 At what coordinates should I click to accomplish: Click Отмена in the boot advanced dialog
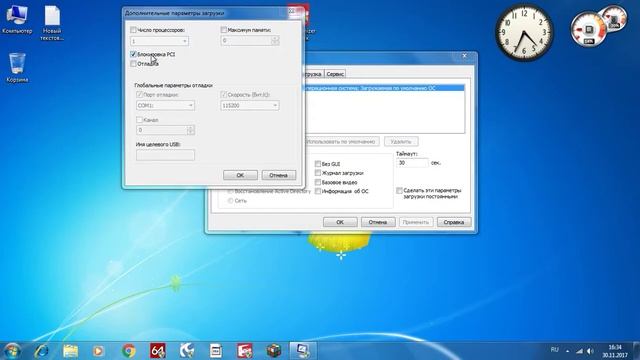[278, 175]
